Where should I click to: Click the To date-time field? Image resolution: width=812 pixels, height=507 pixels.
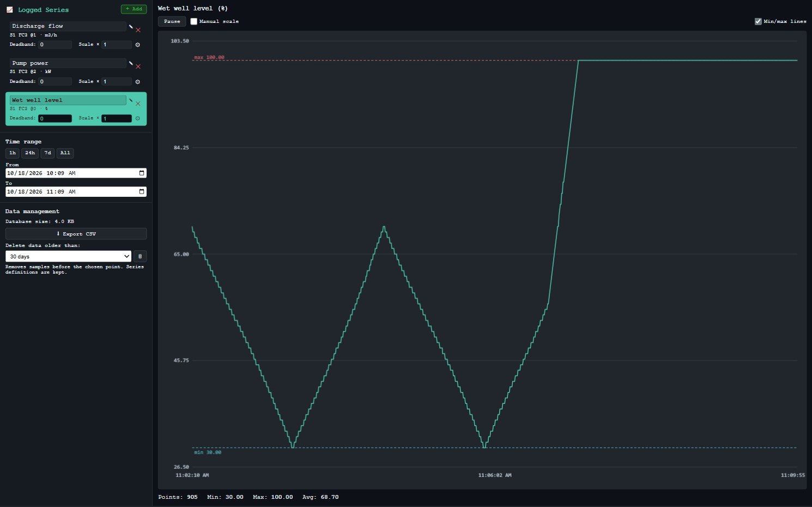coord(76,192)
